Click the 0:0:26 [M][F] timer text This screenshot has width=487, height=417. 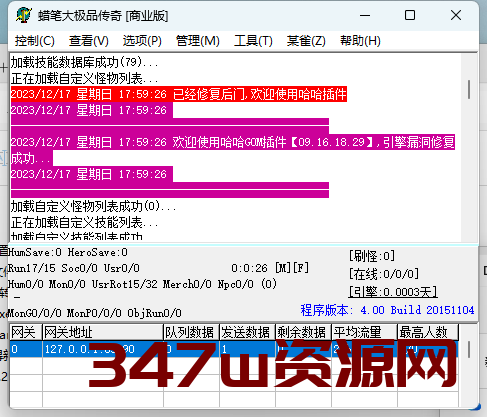point(270,268)
